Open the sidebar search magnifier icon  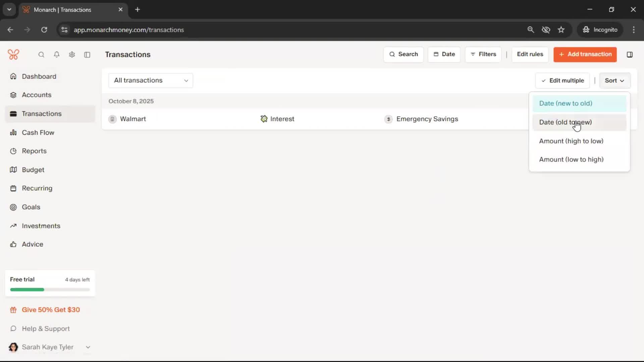click(41, 55)
